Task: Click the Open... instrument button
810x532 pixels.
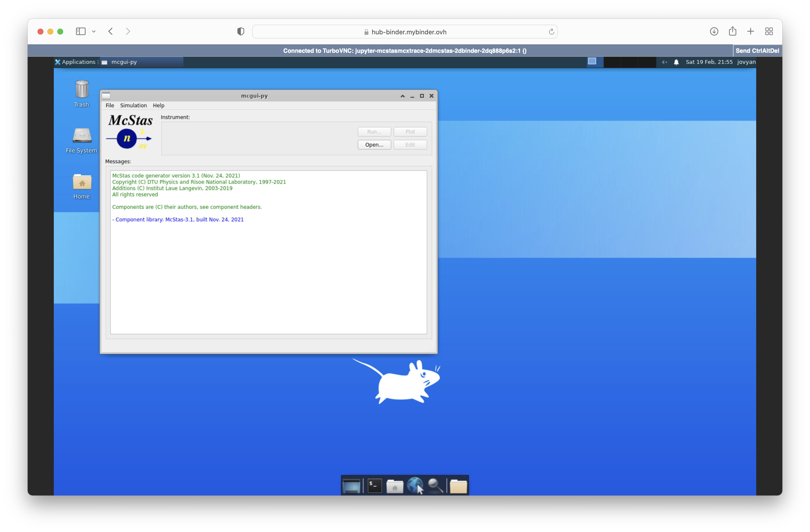Action: click(x=374, y=145)
